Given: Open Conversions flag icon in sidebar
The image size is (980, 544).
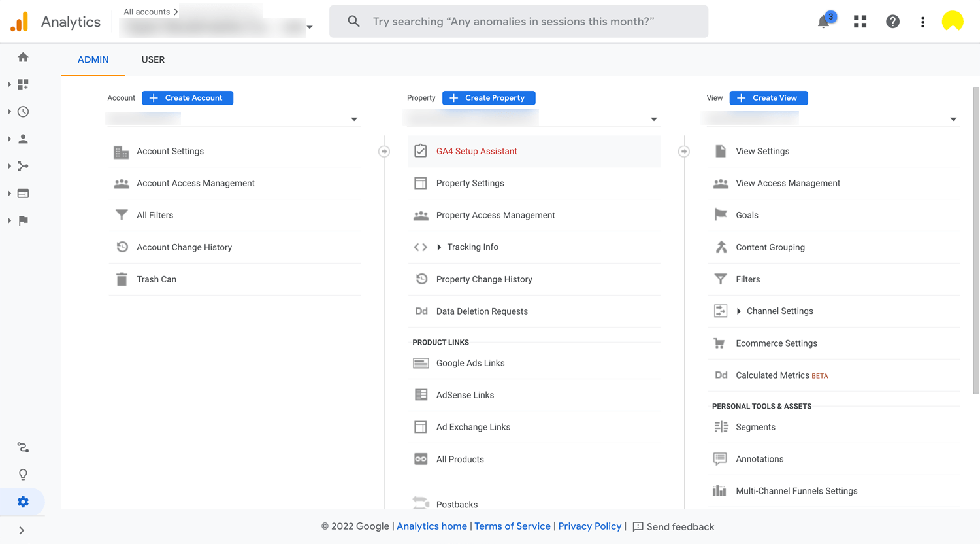Looking at the screenshot, I should click(x=23, y=220).
